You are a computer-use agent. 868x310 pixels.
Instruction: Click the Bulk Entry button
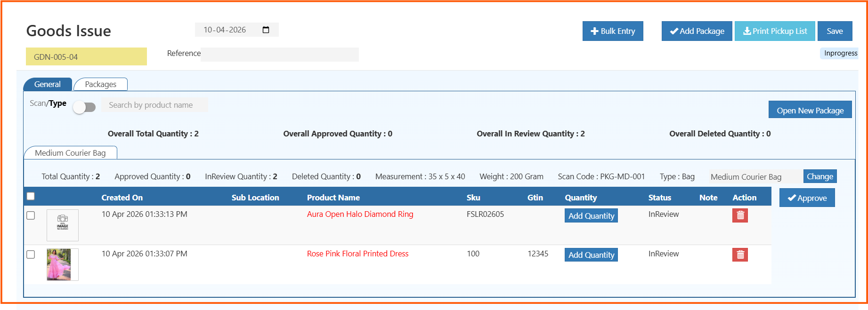(x=612, y=31)
